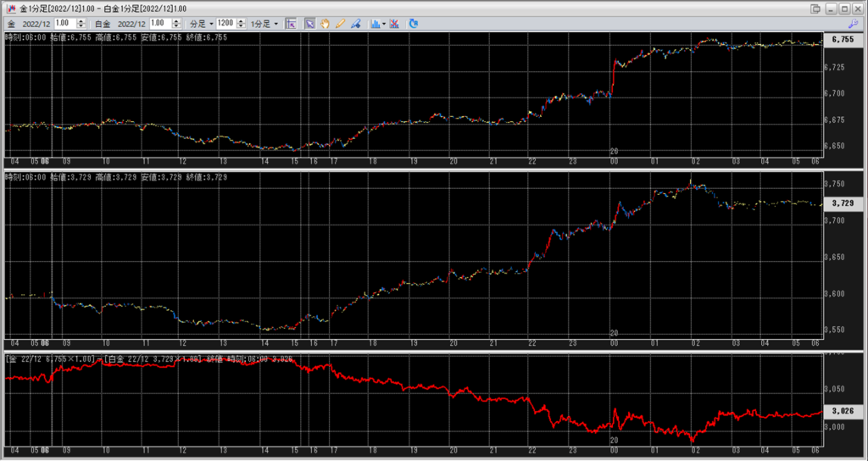Screen dimensions: 868x461
Task: Open the 1分足 interval dropdown
Action: click(259, 24)
